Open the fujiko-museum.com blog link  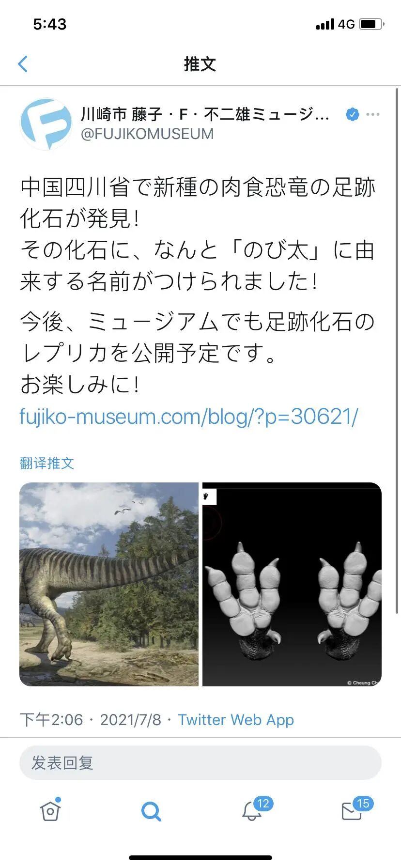pyautogui.click(x=189, y=417)
